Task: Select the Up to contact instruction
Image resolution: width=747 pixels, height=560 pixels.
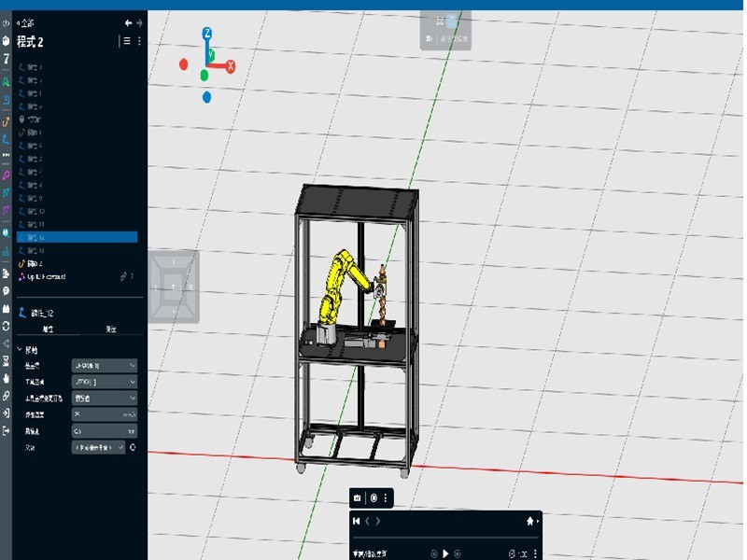Action: [x=46, y=277]
